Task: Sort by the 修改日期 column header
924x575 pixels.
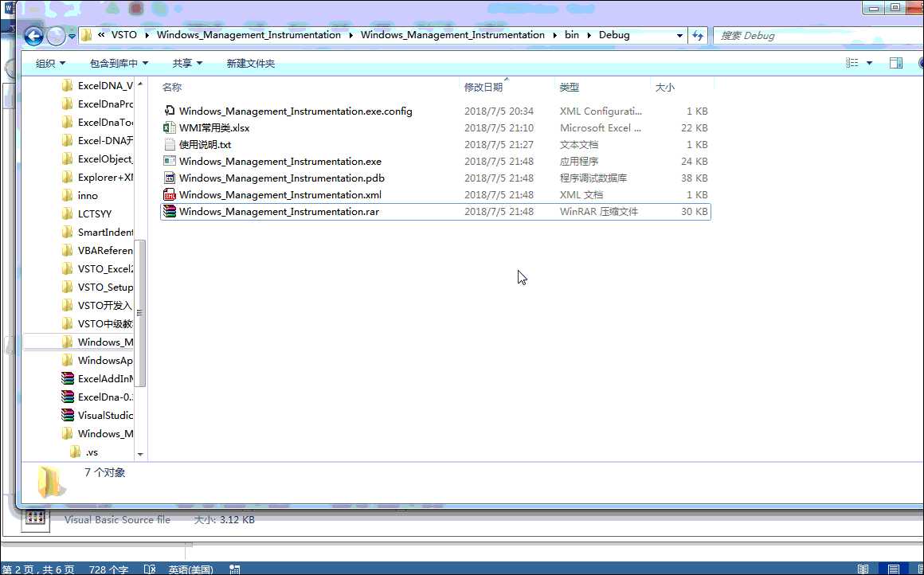Action: tap(484, 87)
